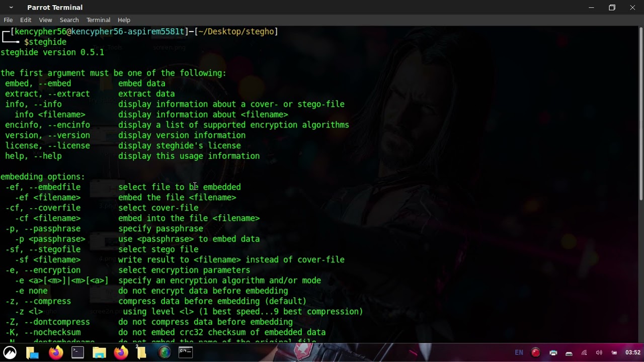Open the Help menu
The height and width of the screenshot is (362, 644).
[124, 20]
